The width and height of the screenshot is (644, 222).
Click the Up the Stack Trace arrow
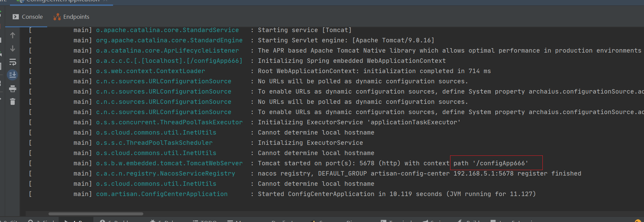click(13, 35)
